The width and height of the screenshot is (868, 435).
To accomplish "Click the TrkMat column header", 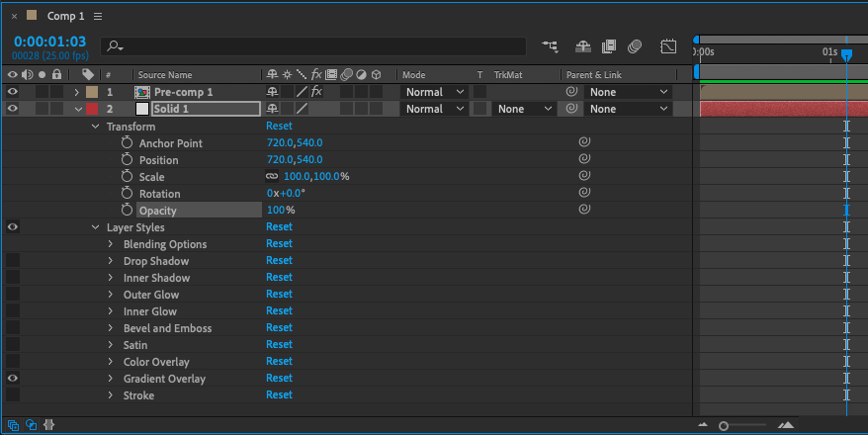I will (x=507, y=75).
